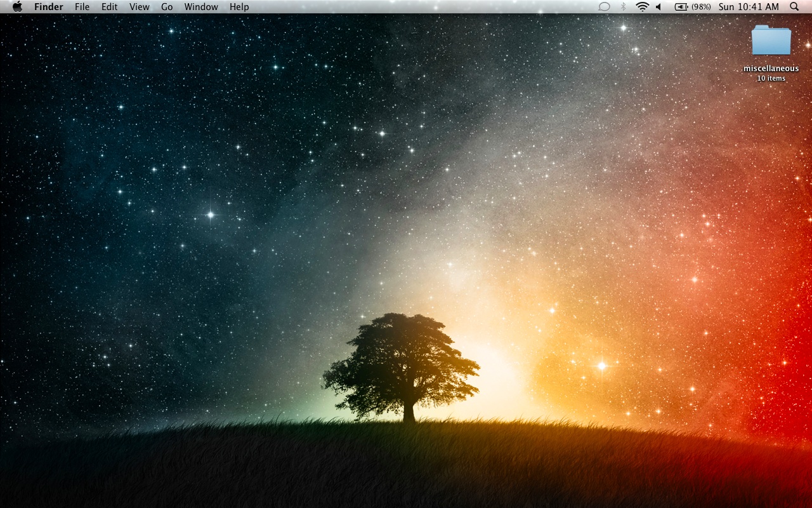Select the miscellaneous folder icon
The height and width of the screenshot is (508, 812).
771,40
